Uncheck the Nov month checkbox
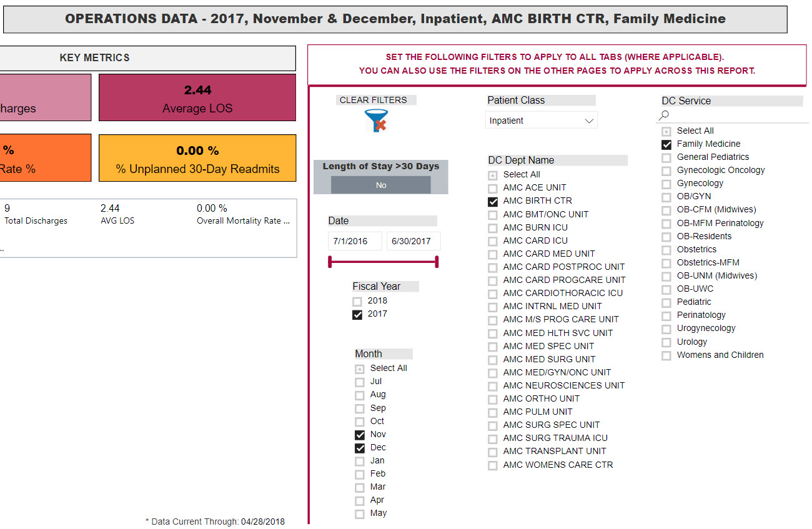The image size is (812, 529). click(x=360, y=435)
